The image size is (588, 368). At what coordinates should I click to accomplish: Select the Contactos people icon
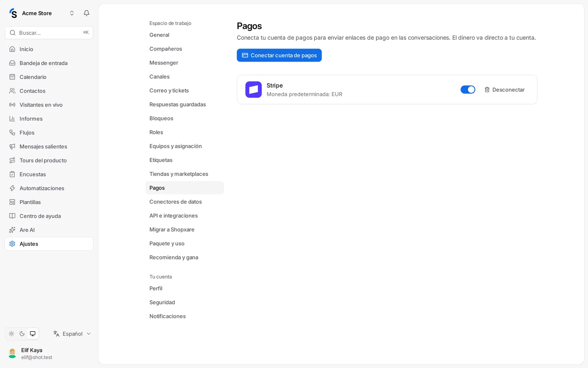[12, 91]
